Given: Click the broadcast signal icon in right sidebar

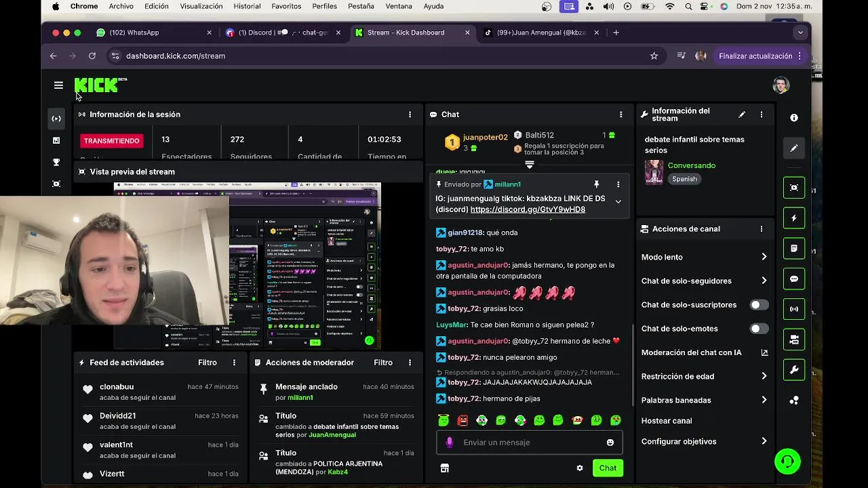Looking at the screenshot, I should 794,309.
